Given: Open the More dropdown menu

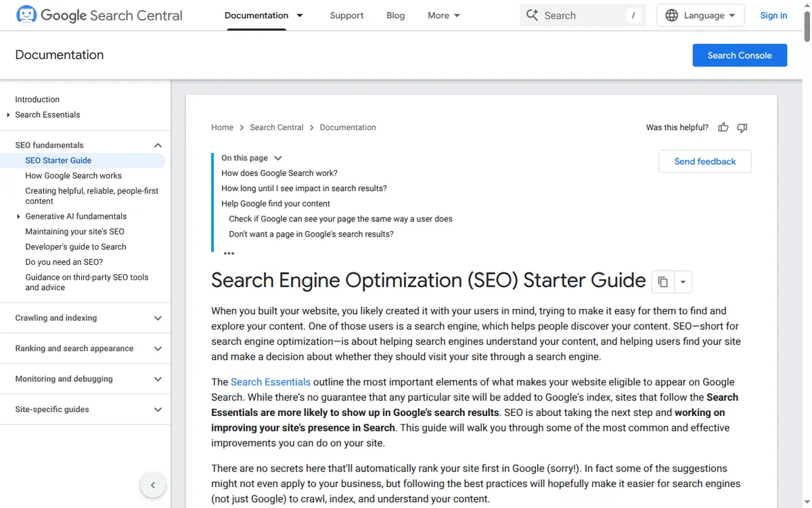Looking at the screenshot, I should coord(444,15).
